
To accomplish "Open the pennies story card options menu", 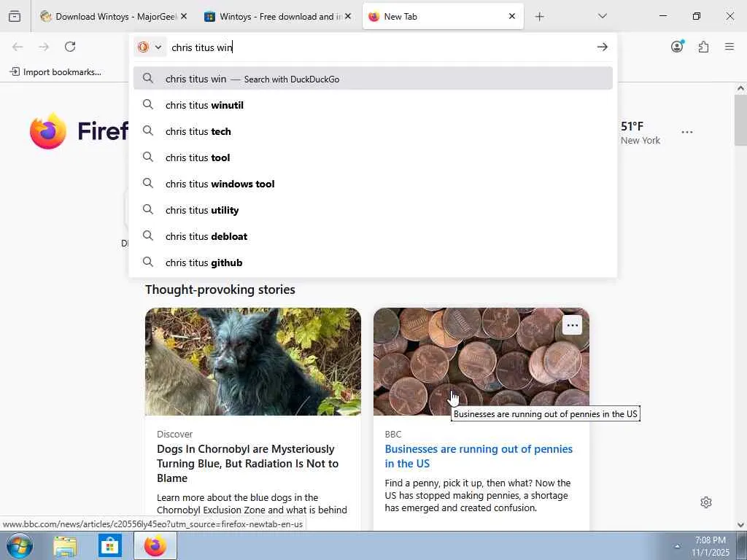I will tap(572, 326).
